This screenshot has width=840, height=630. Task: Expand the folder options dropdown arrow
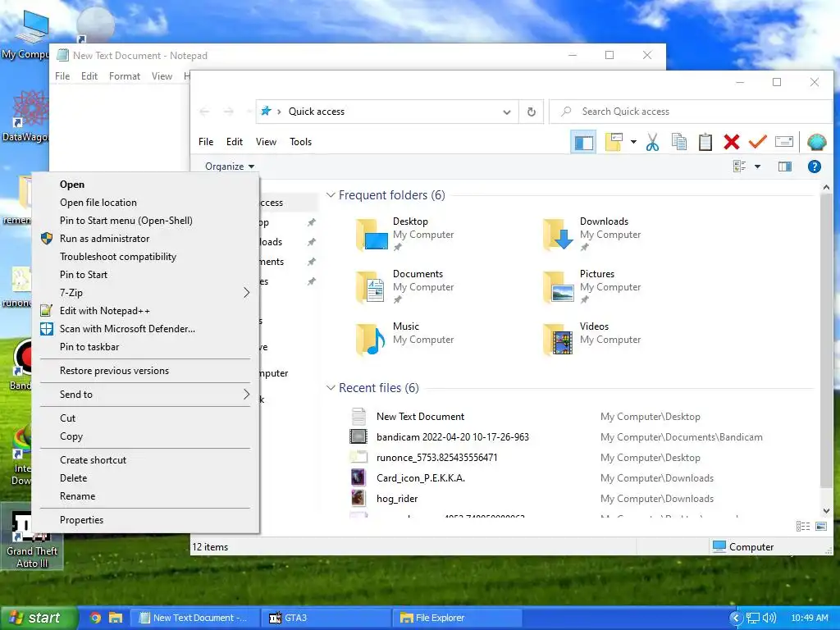(x=633, y=142)
